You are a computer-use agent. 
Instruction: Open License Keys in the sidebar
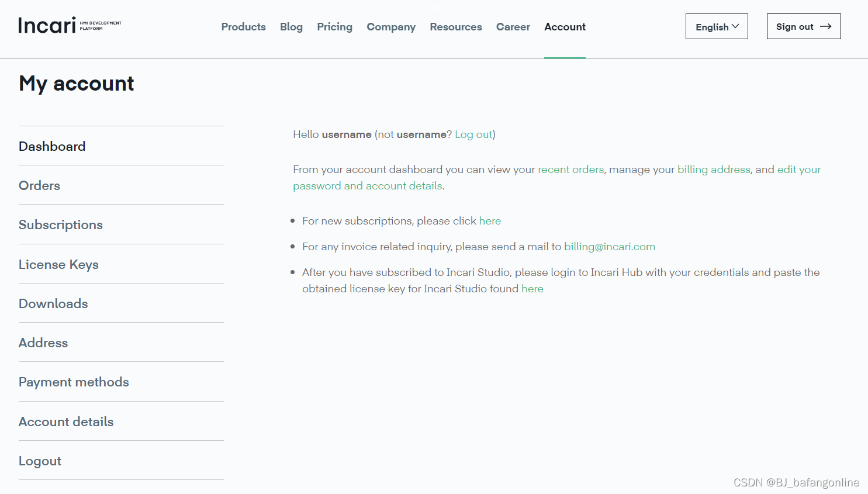(121, 264)
